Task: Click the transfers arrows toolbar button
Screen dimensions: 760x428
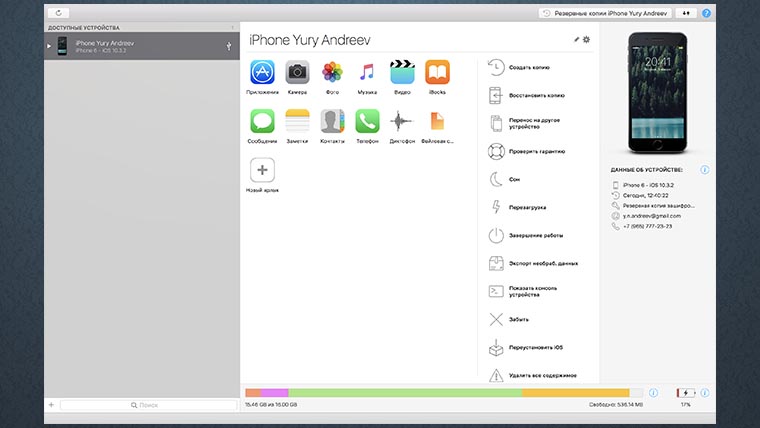Action: 686,14
